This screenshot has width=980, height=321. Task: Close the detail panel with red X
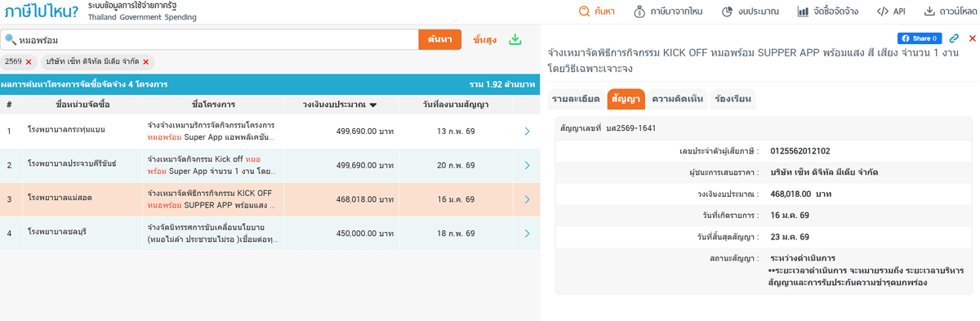(x=972, y=38)
